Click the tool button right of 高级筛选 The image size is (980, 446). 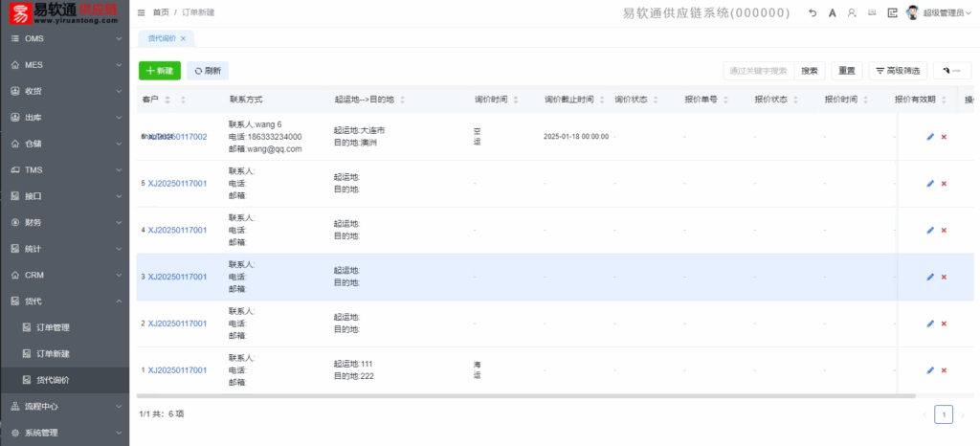tap(952, 71)
